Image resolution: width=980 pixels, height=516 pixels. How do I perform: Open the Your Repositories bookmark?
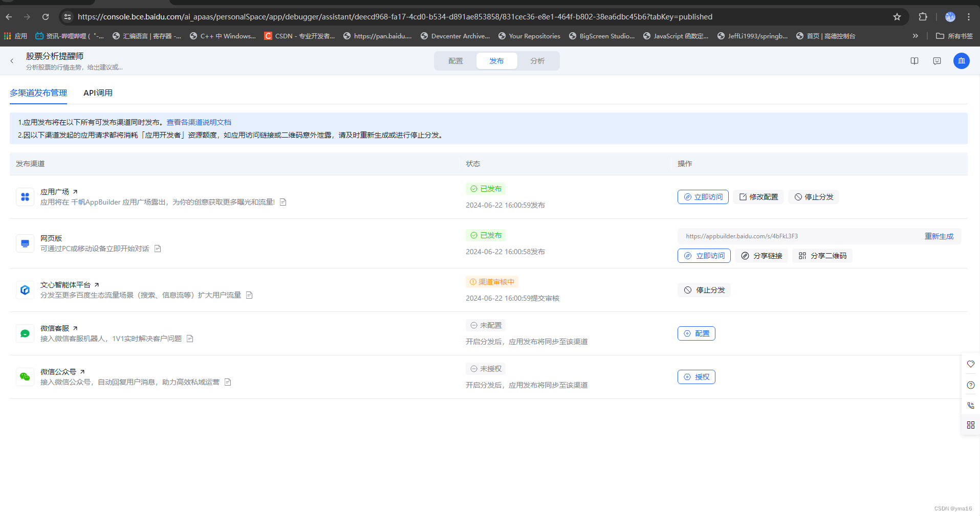pos(529,36)
